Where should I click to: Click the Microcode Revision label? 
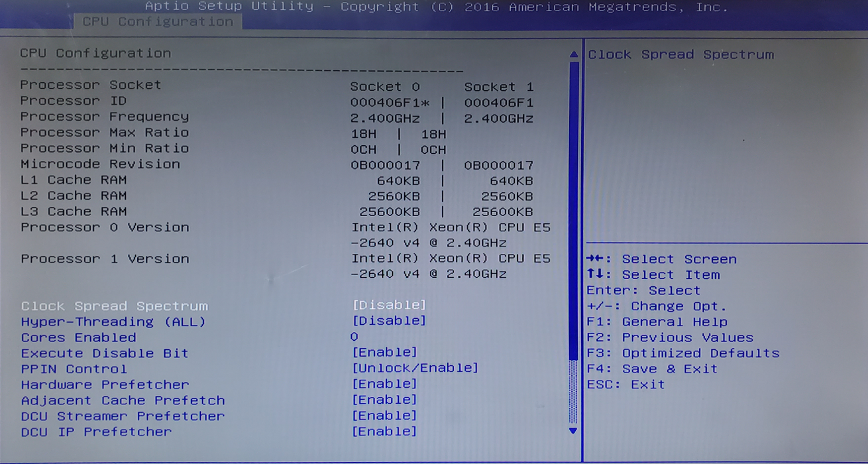(99, 164)
